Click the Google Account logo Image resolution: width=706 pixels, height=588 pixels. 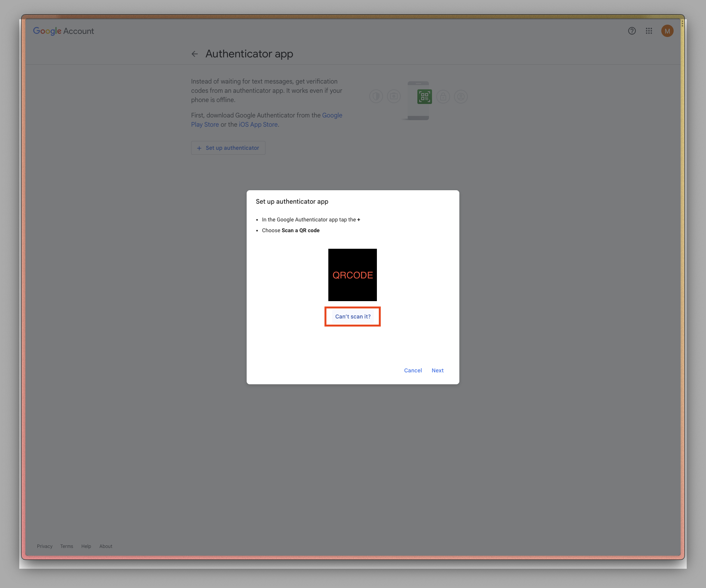tap(64, 31)
